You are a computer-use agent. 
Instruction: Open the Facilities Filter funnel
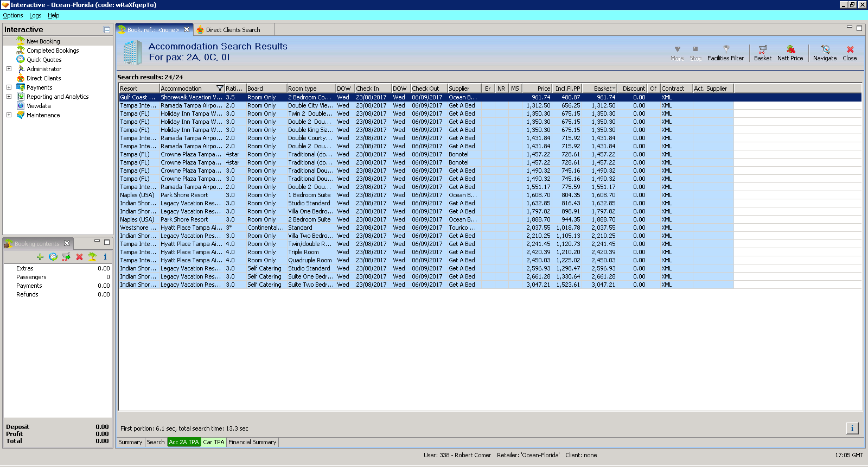725,53
